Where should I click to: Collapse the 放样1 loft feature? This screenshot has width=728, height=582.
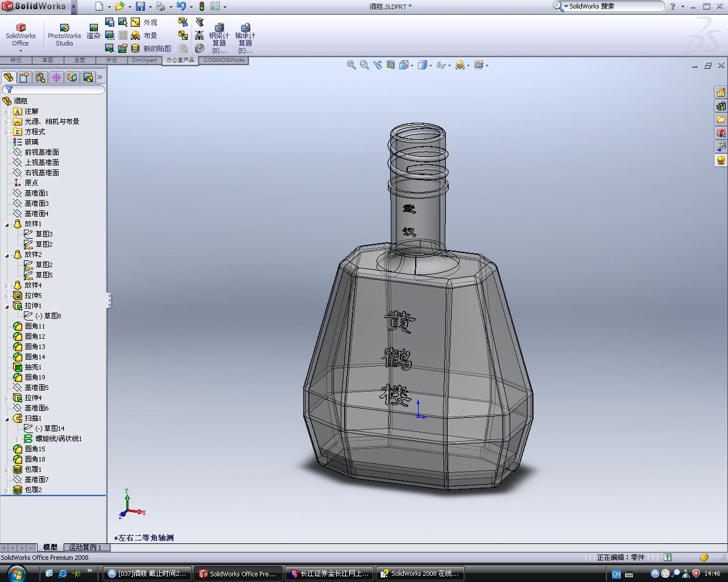click(x=7, y=224)
